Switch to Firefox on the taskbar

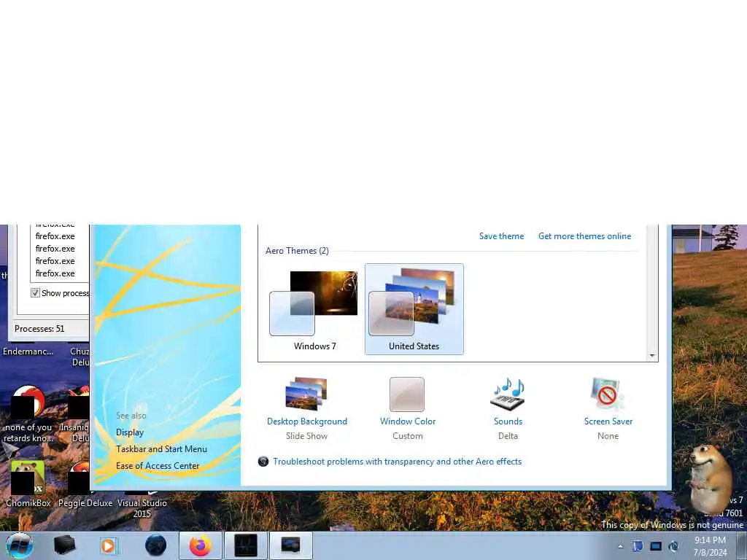tap(201, 545)
